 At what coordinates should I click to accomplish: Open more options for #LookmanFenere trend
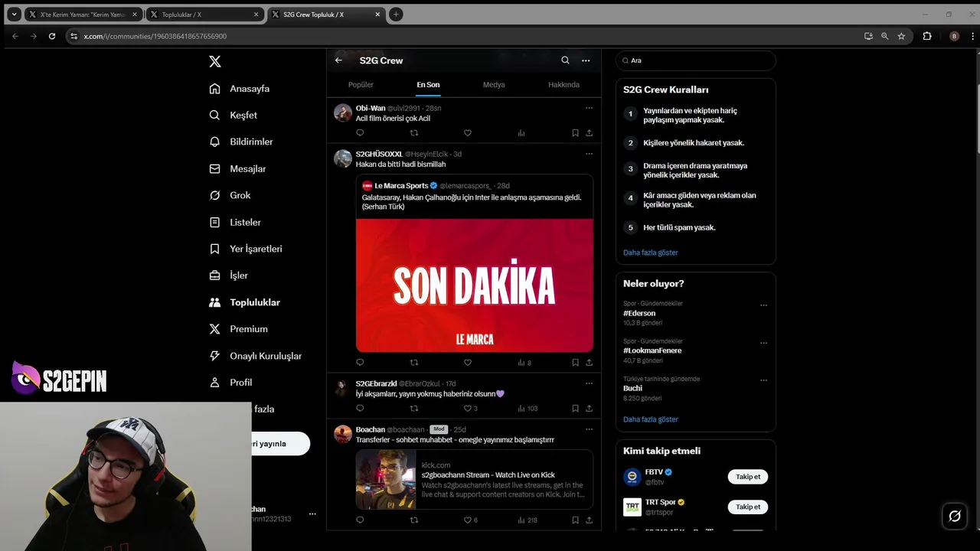[763, 343]
